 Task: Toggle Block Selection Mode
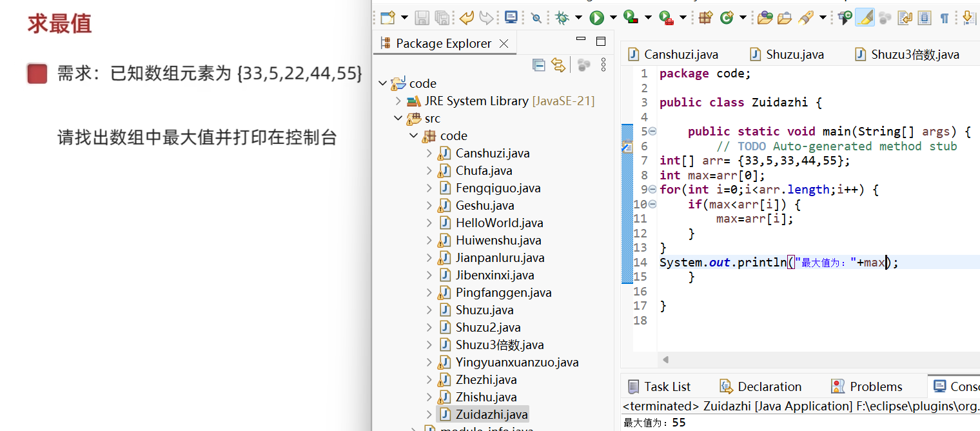coord(925,18)
